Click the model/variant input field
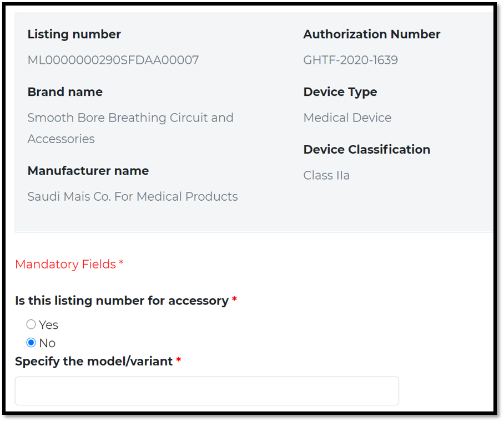Image resolution: width=504 pixels, height=422 pixels. click(x=206, y=391)
